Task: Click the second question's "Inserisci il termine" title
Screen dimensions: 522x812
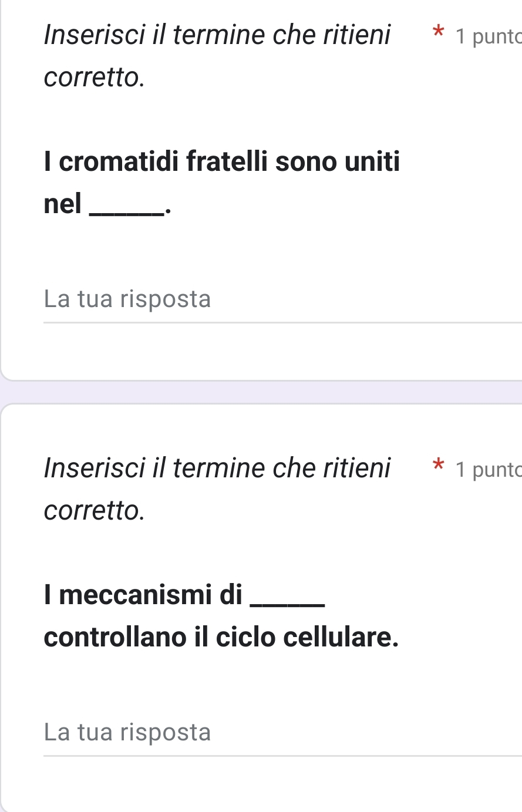Action: [x=217, y=469]
